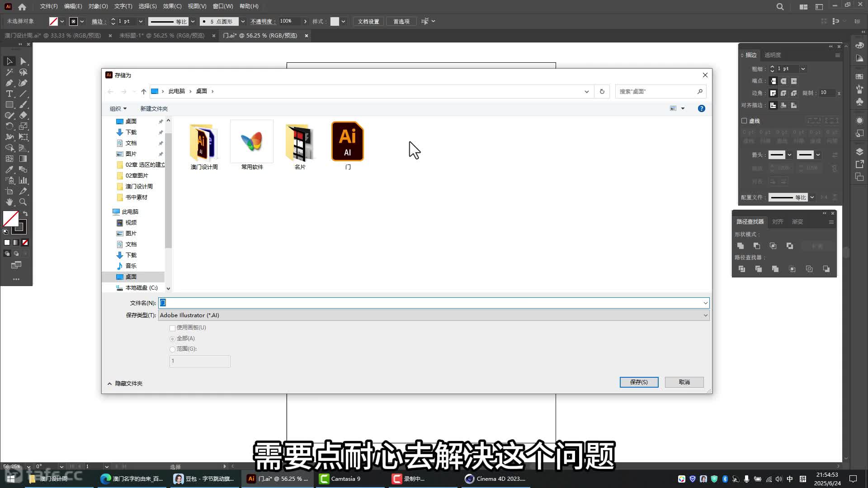
Task: Check the 使用画板 option
Action: coord(172,328)
